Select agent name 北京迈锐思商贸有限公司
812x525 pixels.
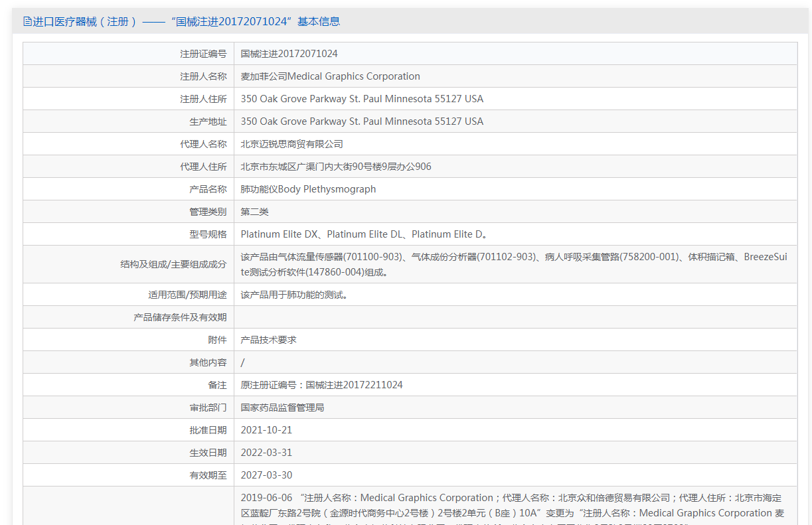click(291, 144)
